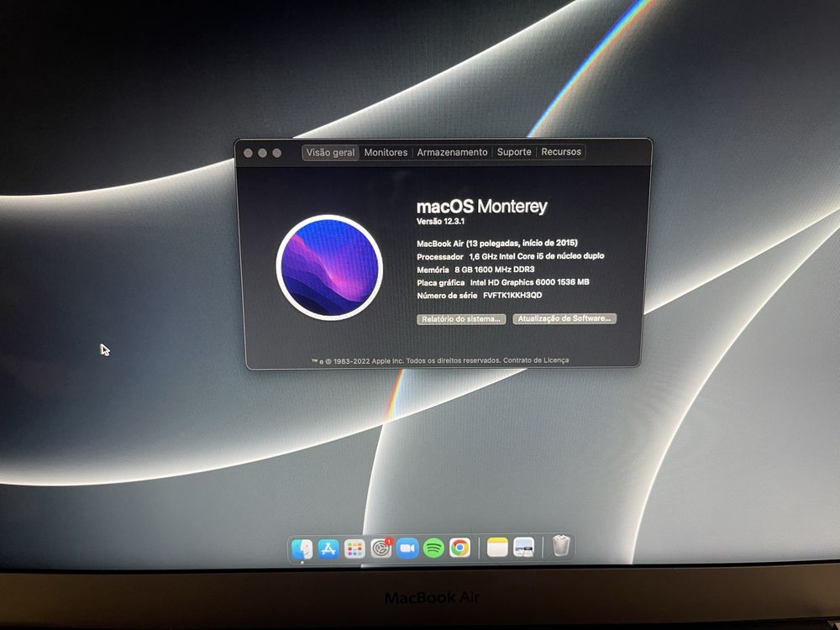Image resolution: width=840 pixels, height=630 pixels.
Task: Click the Versão 12.3.1 text
Action: 440,221
